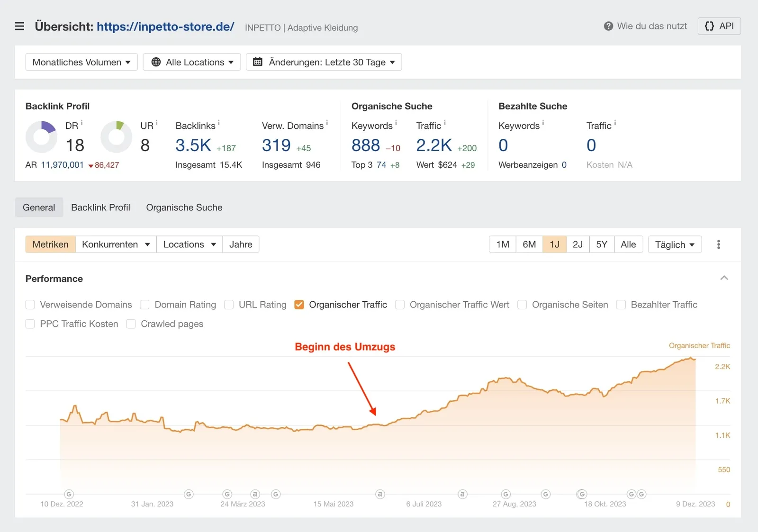The height and width of the screenshot is (532, 758).
Task: Enable Organischer Traffic Wert checkbox
Action: coord(400,305)
